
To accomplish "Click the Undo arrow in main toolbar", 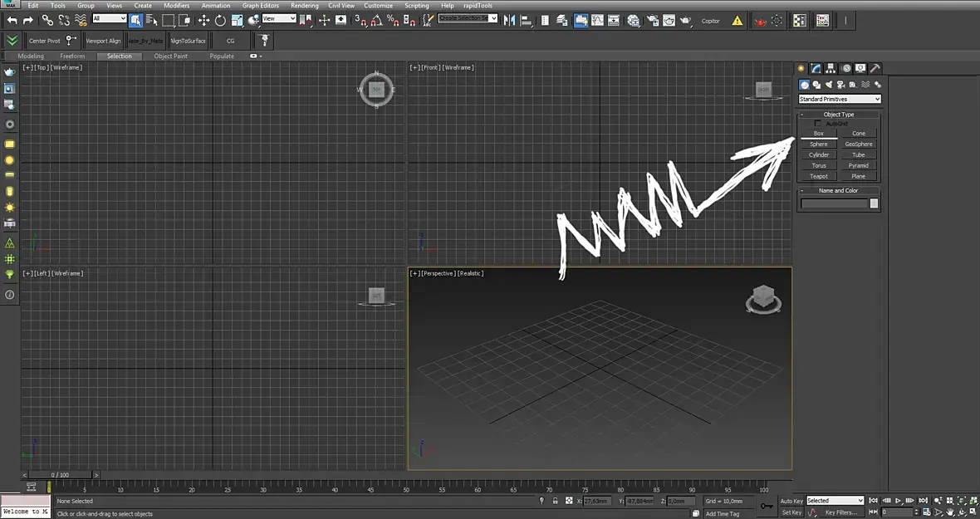I will (12, 20).
